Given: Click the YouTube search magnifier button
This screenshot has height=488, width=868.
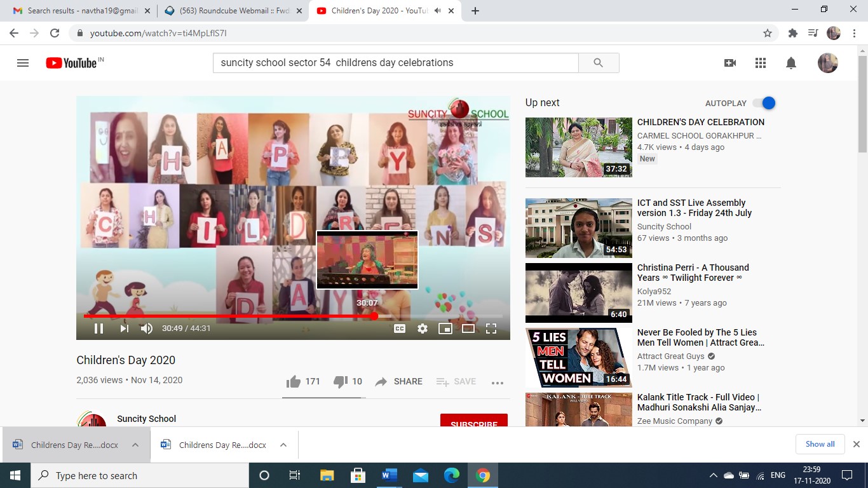Looking at the screenshot, I should [598, 63].
